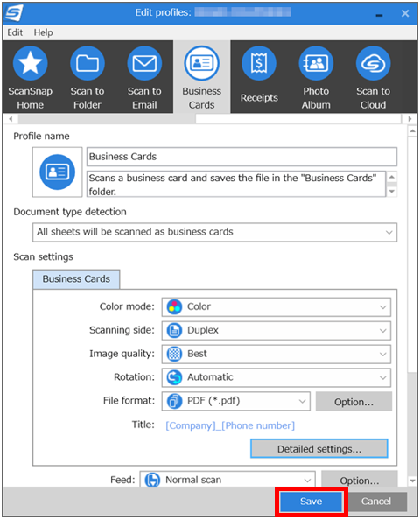Click the ScanSnap logo in title bar
The width and height of the screenshot is (420, 520).
pyautogui.click(x=14, y=13)
